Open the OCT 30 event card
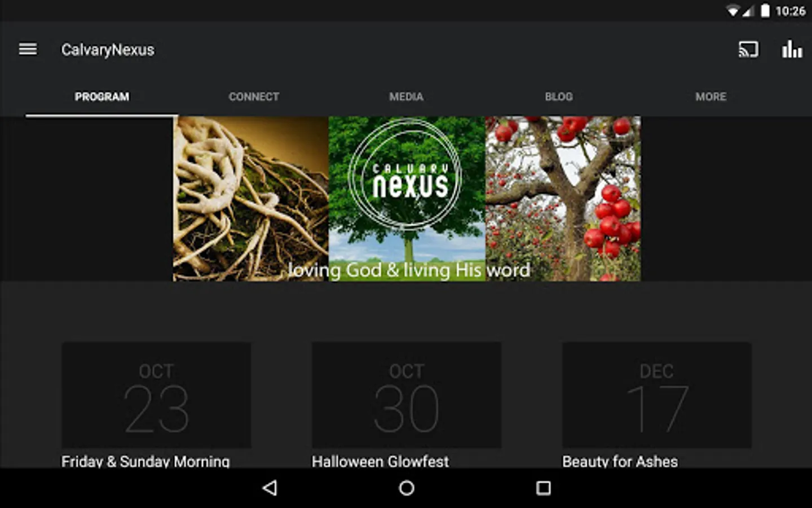The height and width of the screenshot is (508, 812). coord(407,395)
